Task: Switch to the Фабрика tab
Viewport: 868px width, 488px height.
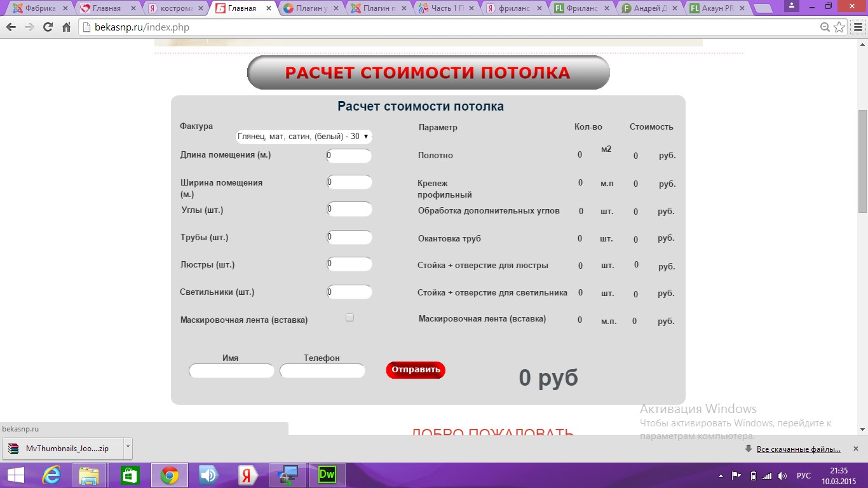Action: click(x=40, y=8)
